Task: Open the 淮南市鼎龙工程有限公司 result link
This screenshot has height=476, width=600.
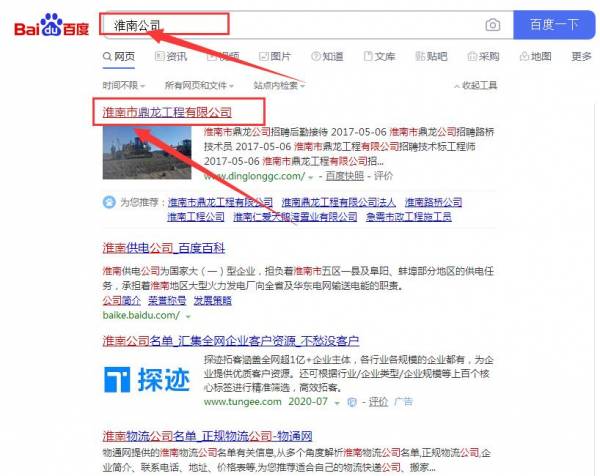Action: coord(167,112)
